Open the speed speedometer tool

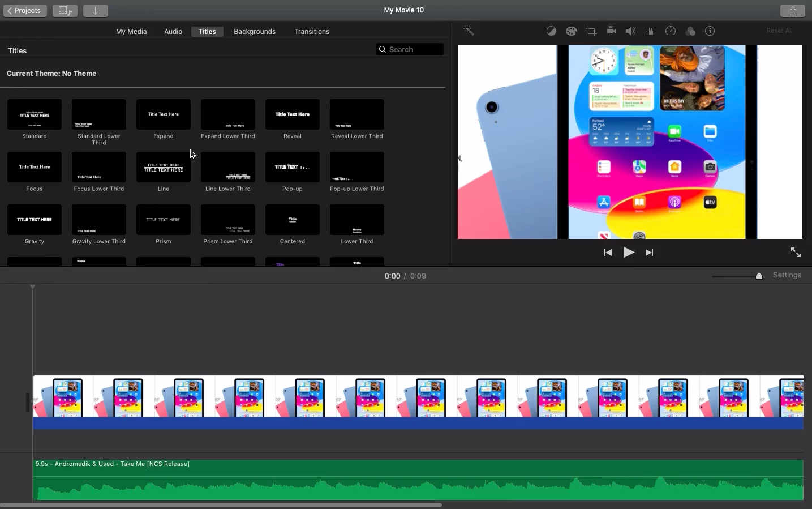coord(671,32)
